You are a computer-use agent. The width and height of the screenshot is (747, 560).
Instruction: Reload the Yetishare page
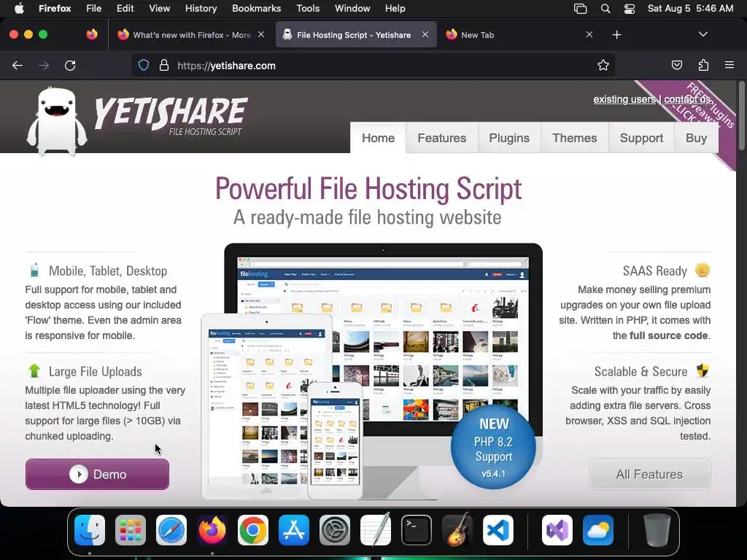click(70, 65)
